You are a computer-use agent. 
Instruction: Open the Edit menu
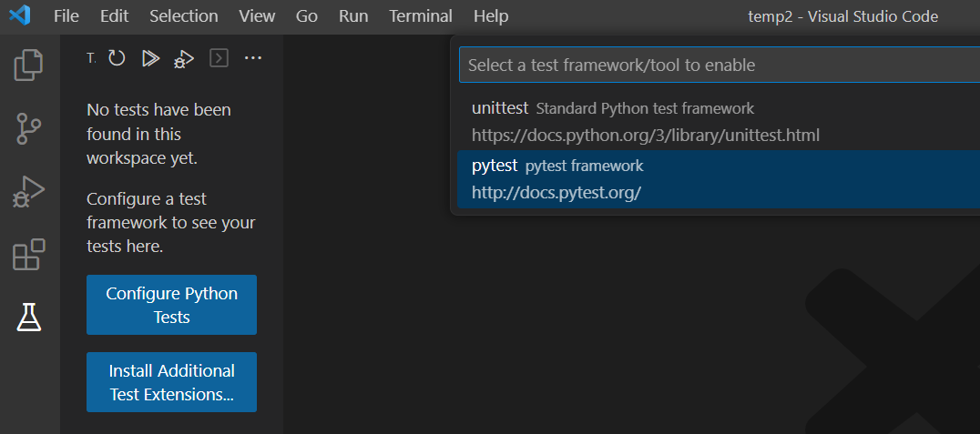click(x=113, y=16)
